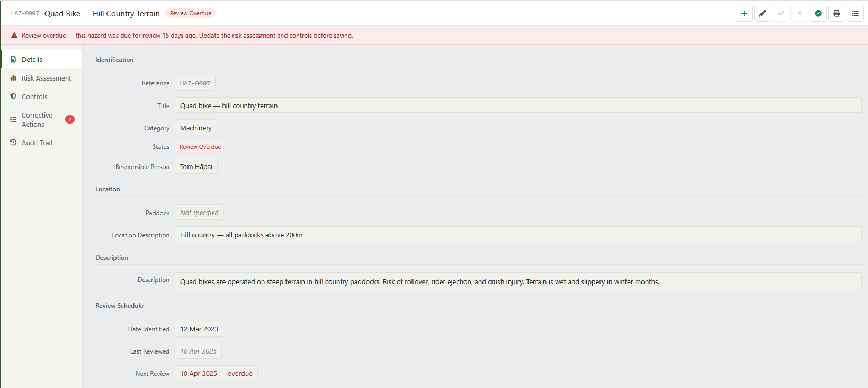This screenshot has height=388, width=868.
Task: Select the Responsible Person field Tom Hāpai
Action: [196, 166]
